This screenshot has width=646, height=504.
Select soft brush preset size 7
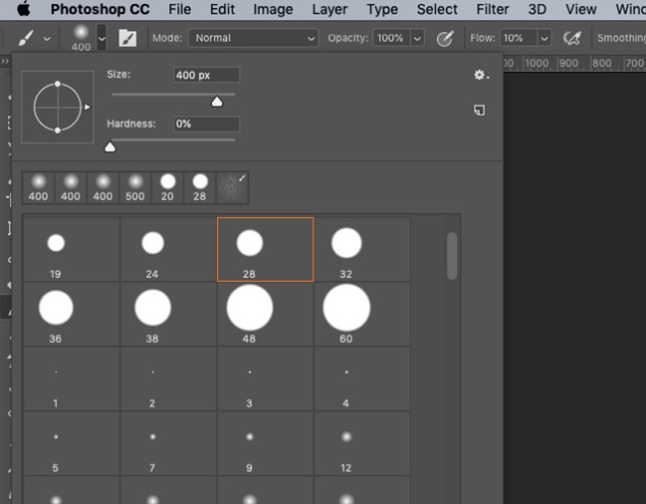pos(169,444)
